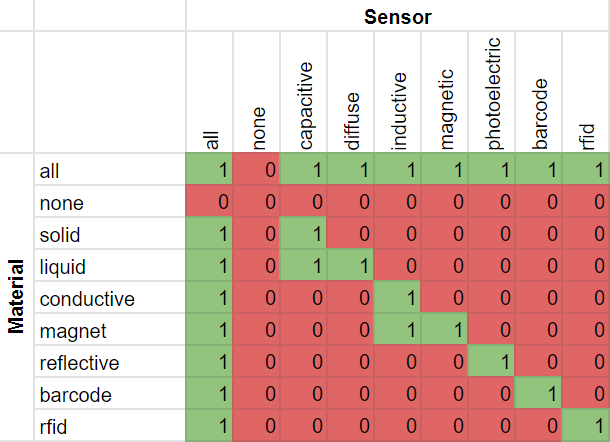Select the red cell at none row, all column
The height and width of the screenshot is (442, 610).
point(210,203)
